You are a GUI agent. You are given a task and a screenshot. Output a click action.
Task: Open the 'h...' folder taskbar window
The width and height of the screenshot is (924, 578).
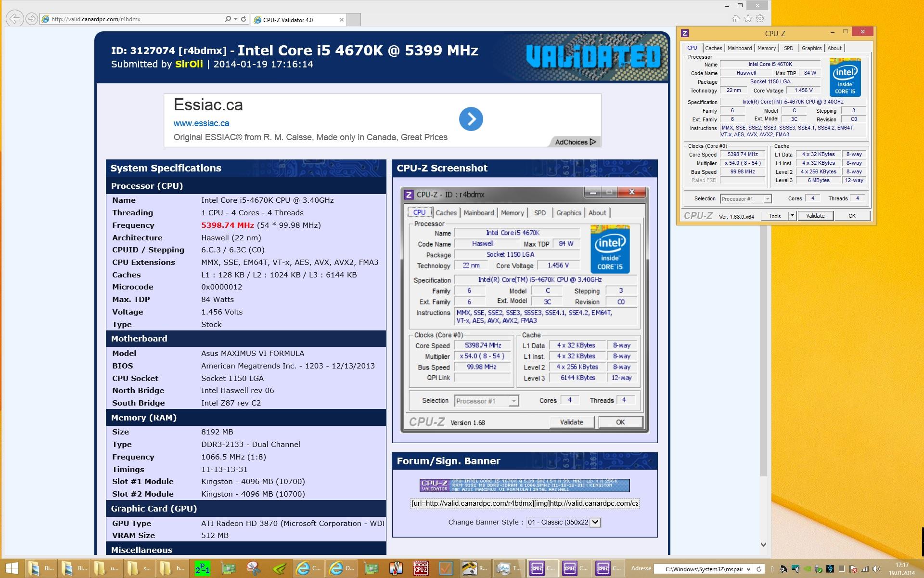point(172,568)
